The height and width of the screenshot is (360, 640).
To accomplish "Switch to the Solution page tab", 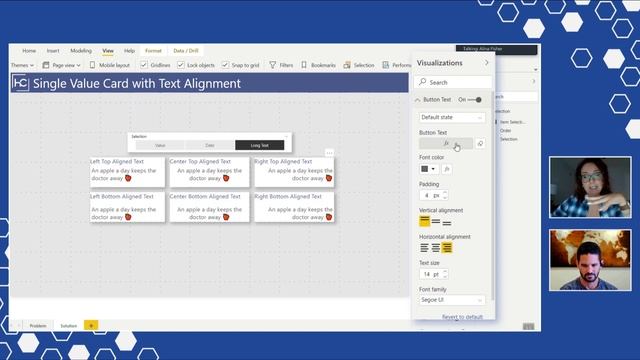I will pyautogui.click(x=69, y=326).
